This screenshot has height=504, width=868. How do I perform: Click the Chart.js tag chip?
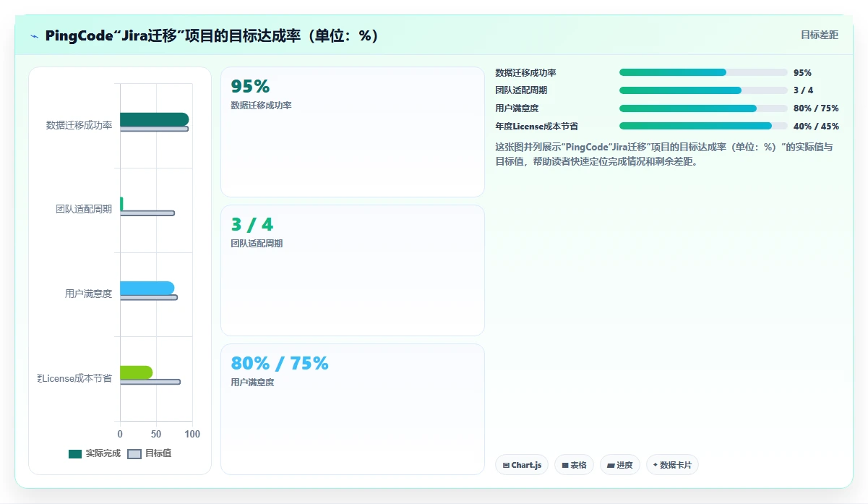click(522, 465)
